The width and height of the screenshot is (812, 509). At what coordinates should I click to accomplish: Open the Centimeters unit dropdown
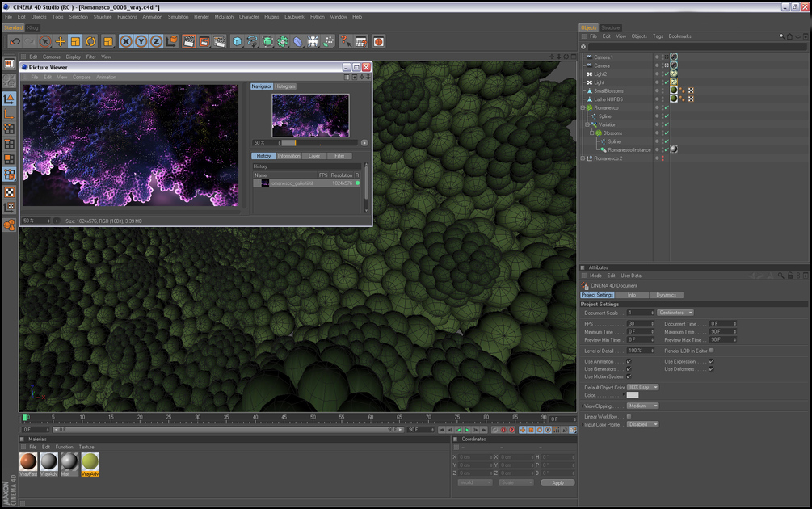point(675,313)
